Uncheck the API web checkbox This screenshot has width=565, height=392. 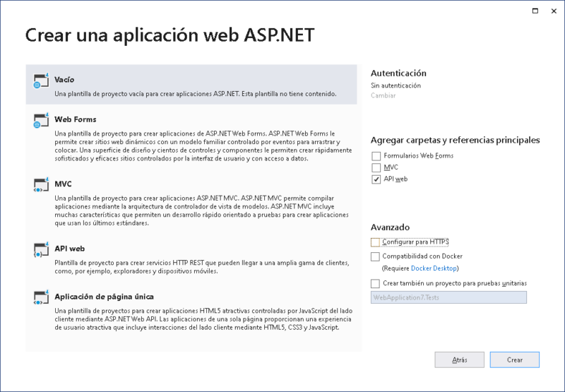point(376,179)
